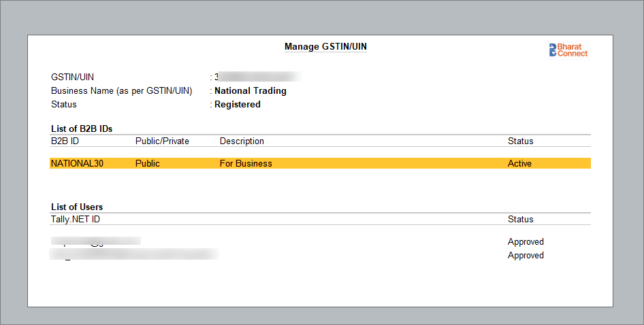644x325 pixels.
Task: Click Approved status of first user
Action: coord(526,242)
